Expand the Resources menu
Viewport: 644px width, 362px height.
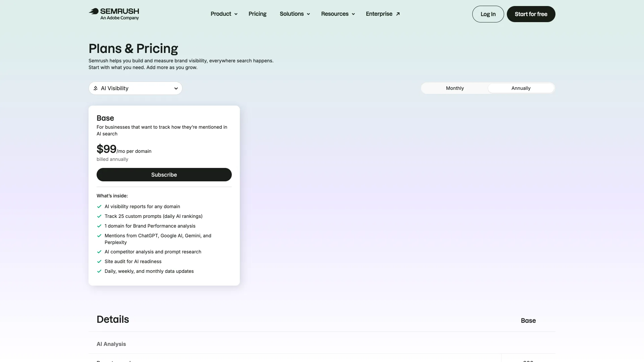tap(338, 14)
